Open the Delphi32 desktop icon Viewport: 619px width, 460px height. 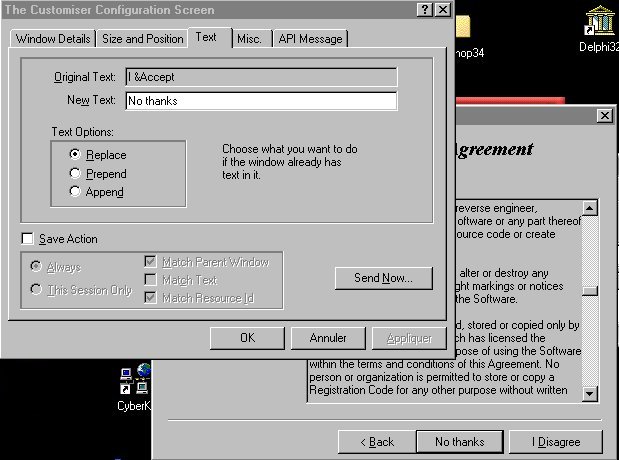tap(599, 22)
